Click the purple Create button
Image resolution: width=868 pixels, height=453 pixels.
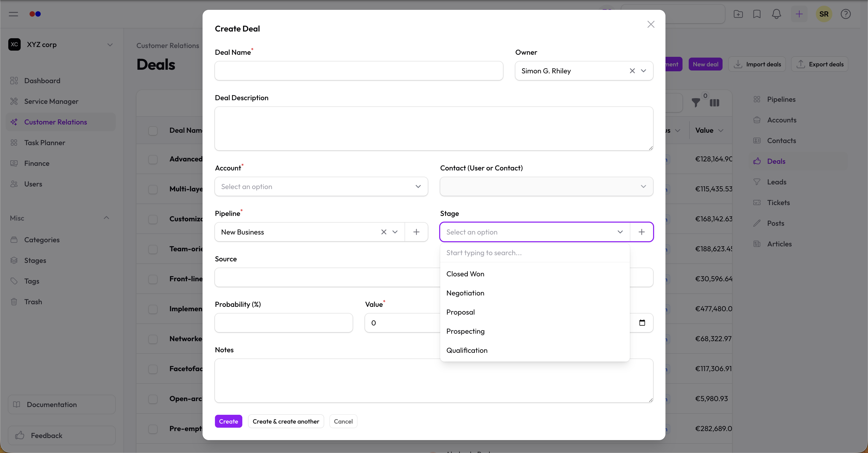pyautogui.click(x=228, y=421)
